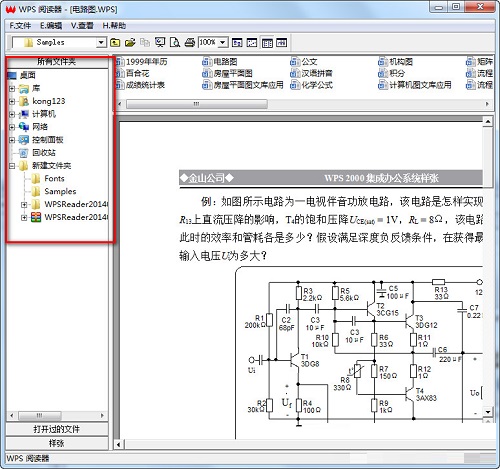The height and width of the screenshot is (469, 500).
Task: Select Fonts folder in tree
Action: point(54,179)
